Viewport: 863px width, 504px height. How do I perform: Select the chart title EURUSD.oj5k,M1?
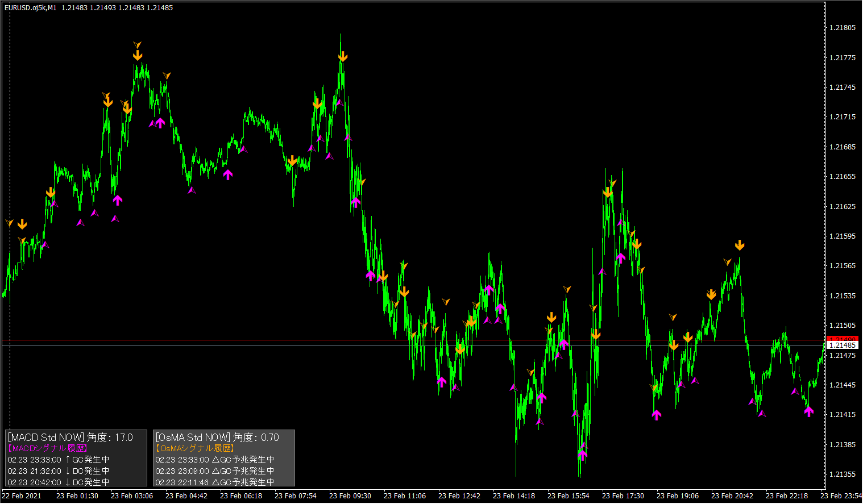click(x=31, y=8)
